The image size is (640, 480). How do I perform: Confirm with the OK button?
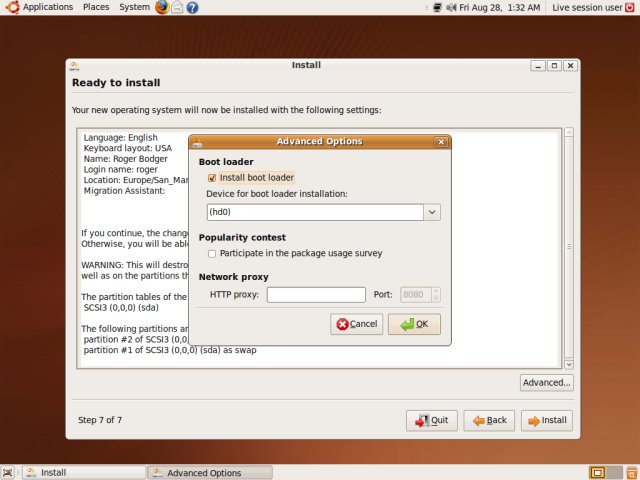pyautogui.click(x=414, y=324)
